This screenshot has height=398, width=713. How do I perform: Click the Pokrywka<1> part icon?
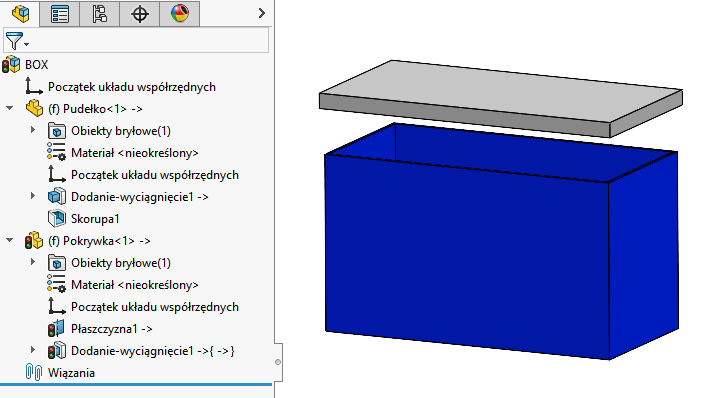pyautogui.click(x=34, y=240)
